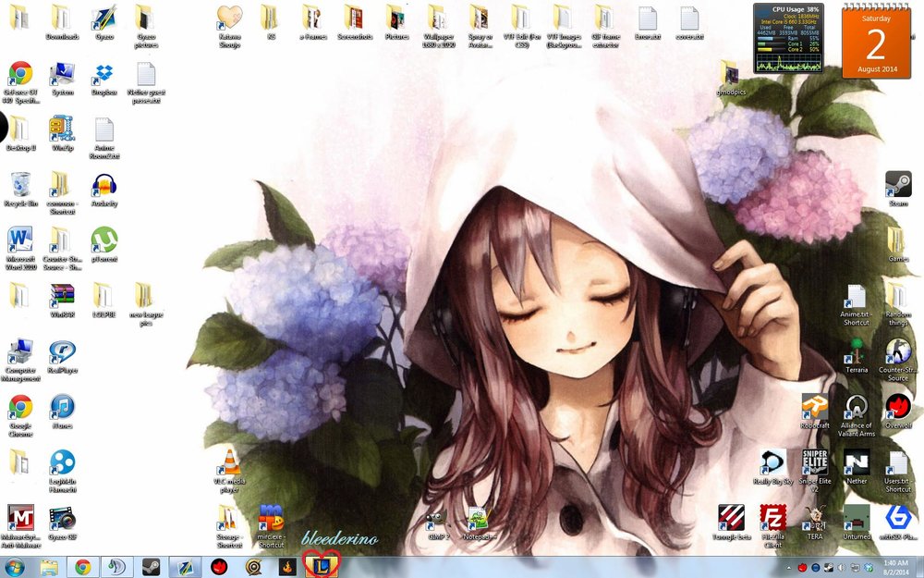Open the volume control in system tray

[841, 568]
